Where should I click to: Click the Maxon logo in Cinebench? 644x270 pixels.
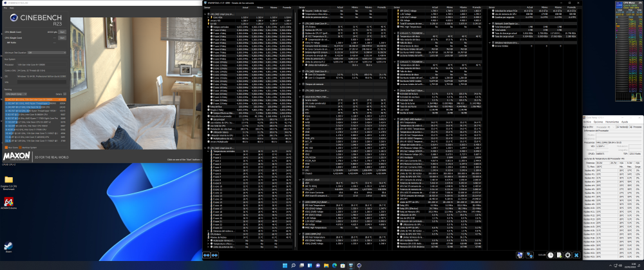[17, 156]
